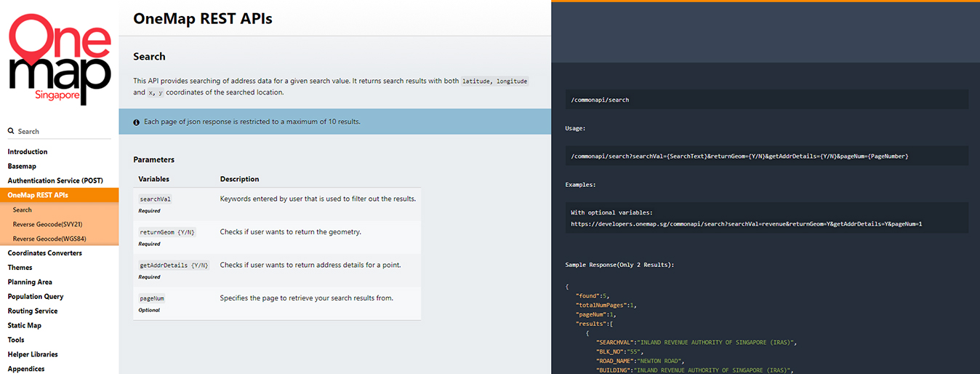Click the info icon in the blue notice
This screenshot has height=374, width=980.
137,122
